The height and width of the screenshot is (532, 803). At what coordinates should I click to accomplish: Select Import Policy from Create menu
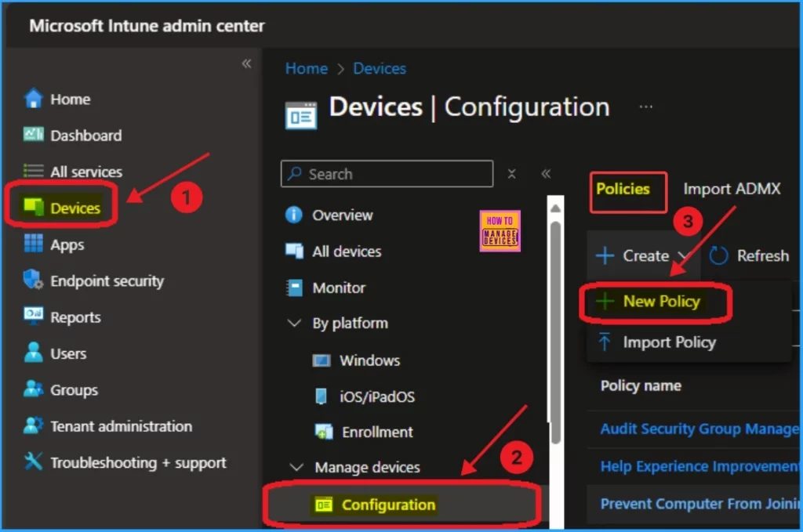tap(669, 342)
